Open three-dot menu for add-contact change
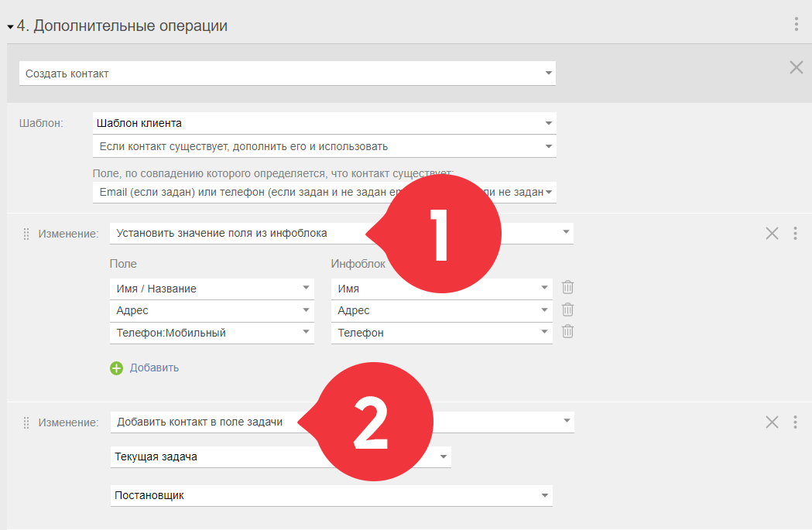This screenshot has width=812, height=530. [795, 422]
